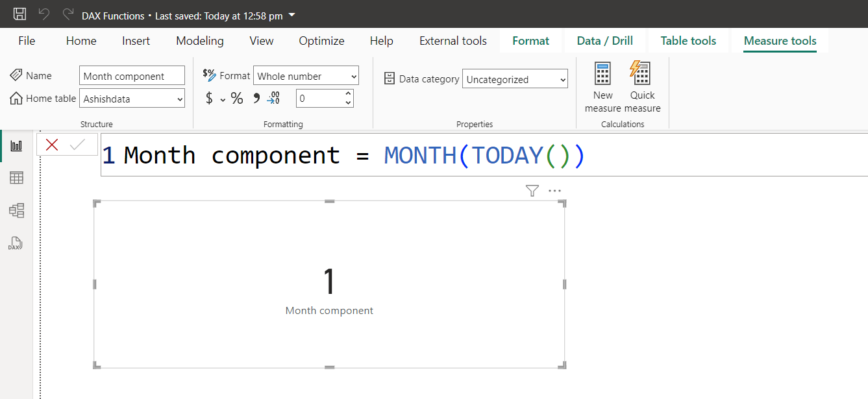
Task: Switch to the Report view
Action: [16, 145]
